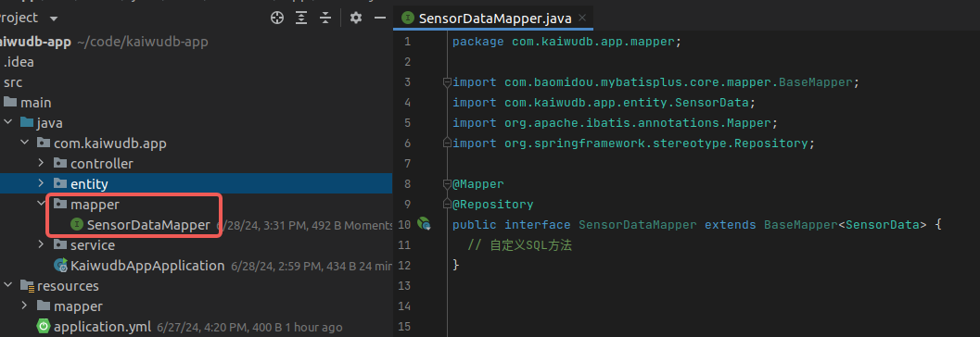Fold the import block at line 3
Viewport: 980px width, 337px height.
point(446,81)
